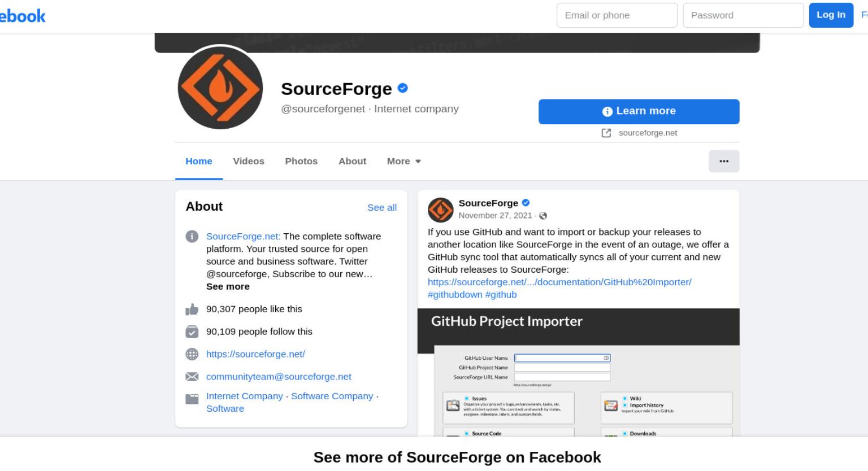
Task: Click the info icon in the About section
Action: click(192, 236)
